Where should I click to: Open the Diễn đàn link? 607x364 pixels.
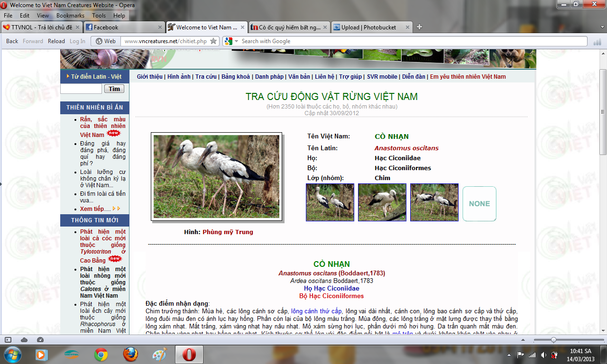pos(414,76)
